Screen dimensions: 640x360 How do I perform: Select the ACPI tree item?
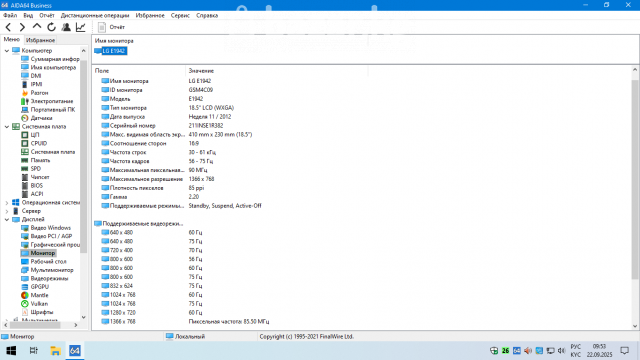[32, 194]
